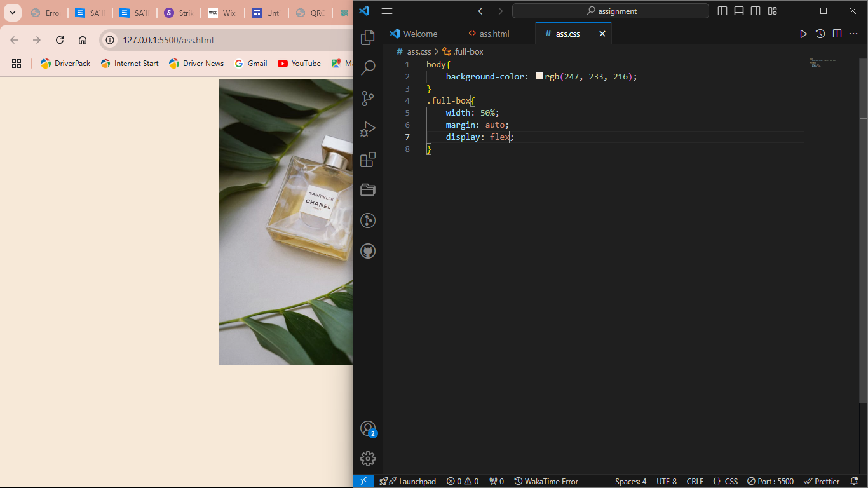The image size is (868, 488).
Task: Switch to the Wix browser tab
Action: click(222, 13)
